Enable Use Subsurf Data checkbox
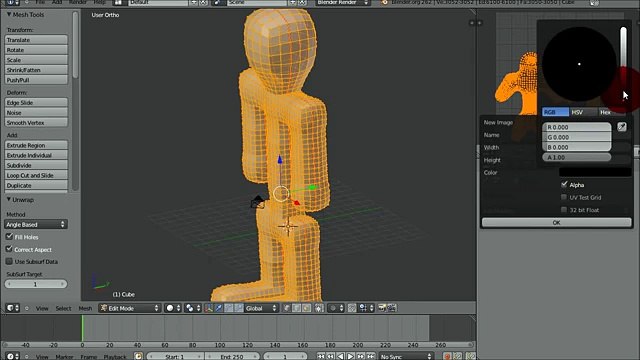 9,261
